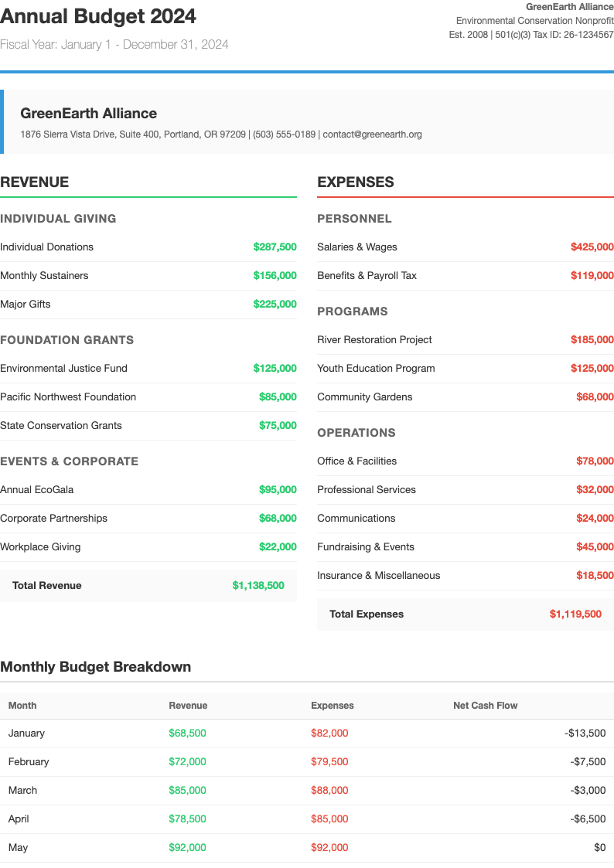This screenshot has width=614, height=868.
Task: Select January net cash flow -$13,500
Action: click(585, 734)
